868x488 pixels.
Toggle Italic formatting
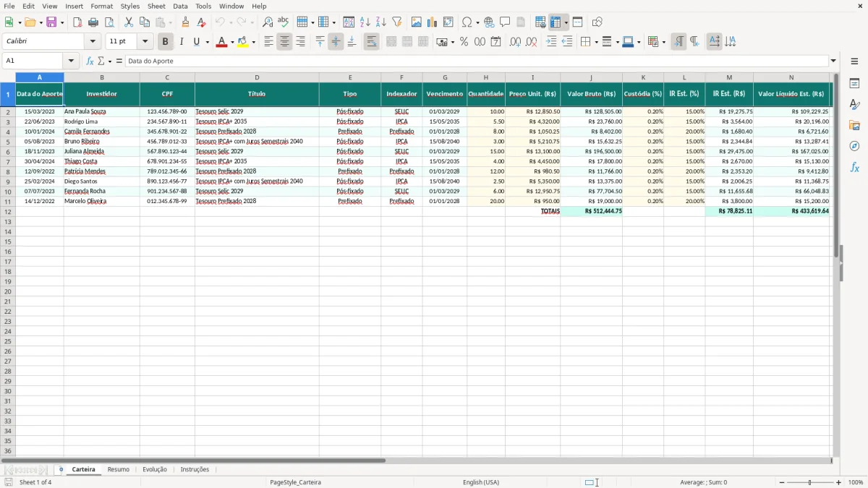point(182,42)
